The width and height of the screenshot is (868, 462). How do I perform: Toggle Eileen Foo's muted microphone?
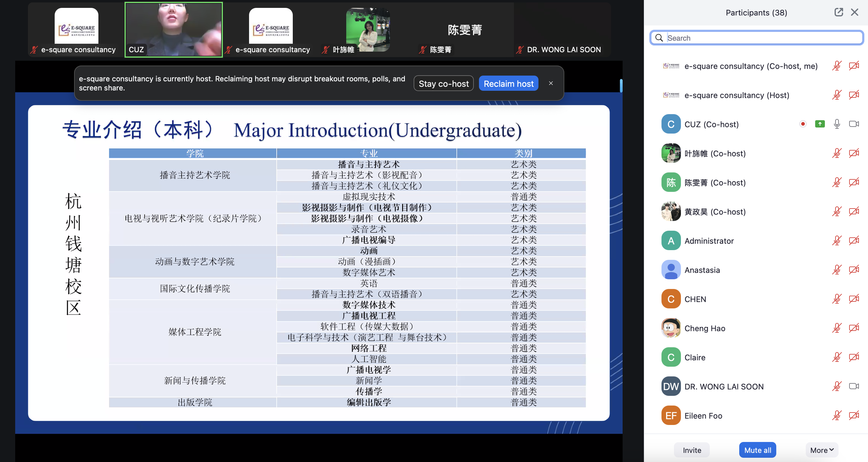coord(837,415)
